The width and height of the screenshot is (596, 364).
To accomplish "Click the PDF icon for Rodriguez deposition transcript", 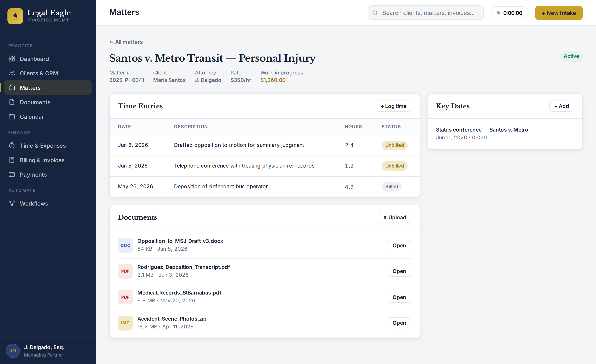I will 125,271.
